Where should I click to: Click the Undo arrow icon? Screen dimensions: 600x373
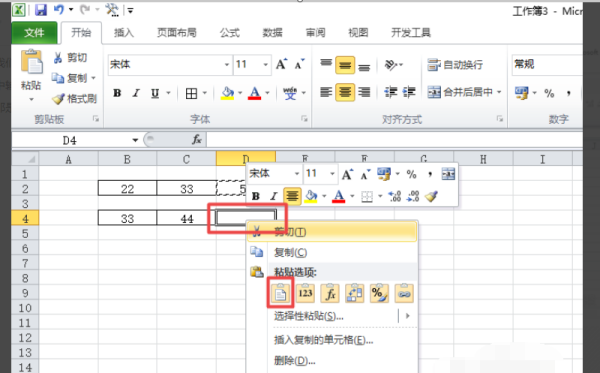coord(59,10)
